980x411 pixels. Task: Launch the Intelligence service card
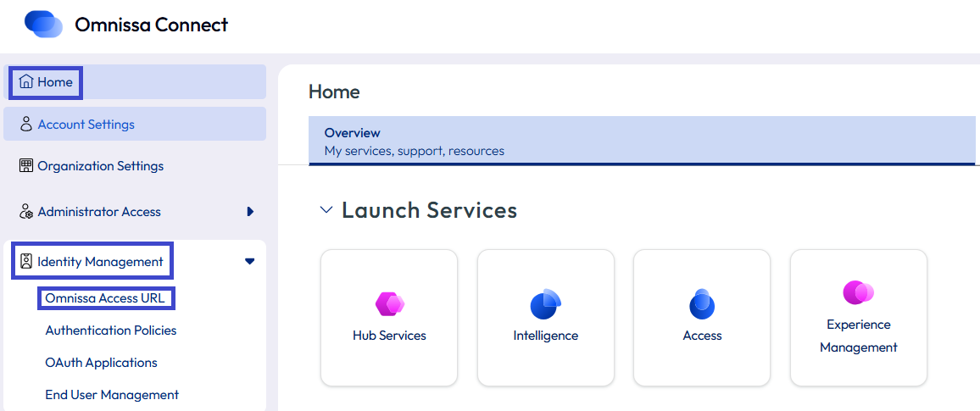point(546,318)
